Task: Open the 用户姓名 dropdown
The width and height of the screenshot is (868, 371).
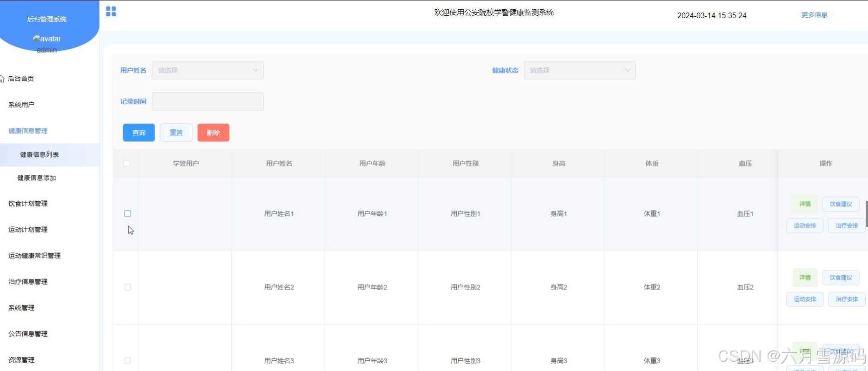Action: (x=208, y=70)
